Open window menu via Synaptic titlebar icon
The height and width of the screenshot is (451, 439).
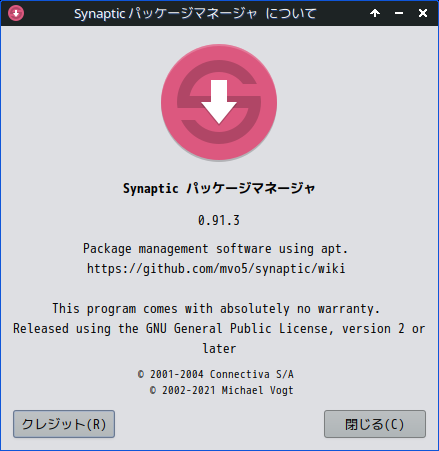16,13
